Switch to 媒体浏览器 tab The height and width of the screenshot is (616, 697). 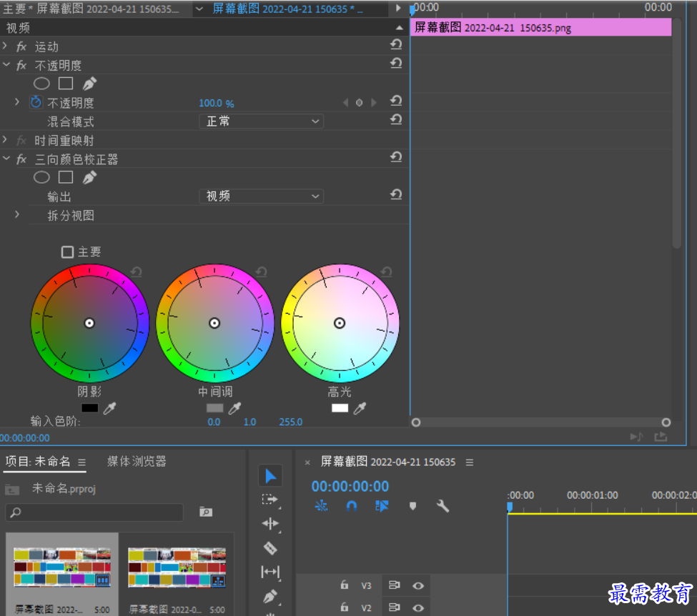click(x=137, y=462)
